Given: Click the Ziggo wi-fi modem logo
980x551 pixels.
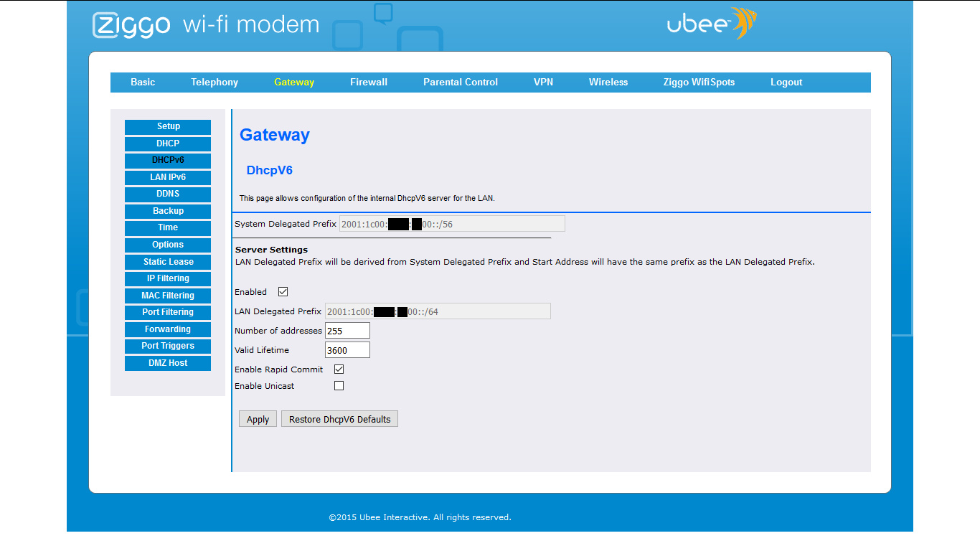Looking at the screenshot, I should tap(206, 25).
